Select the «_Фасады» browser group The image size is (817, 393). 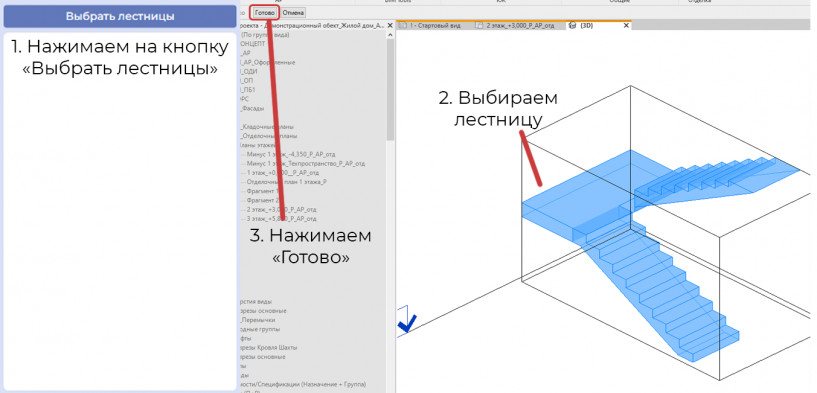(x=252, y=108)
